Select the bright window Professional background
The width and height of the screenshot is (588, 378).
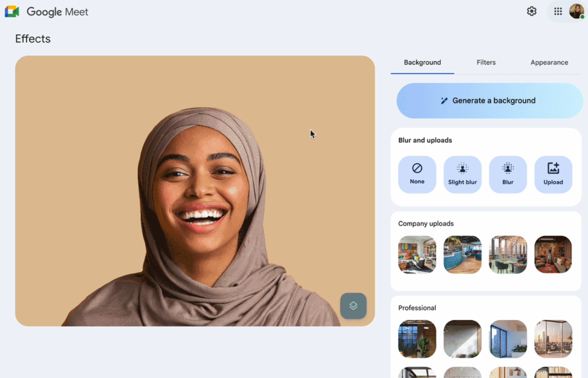[x=462, y=339]
